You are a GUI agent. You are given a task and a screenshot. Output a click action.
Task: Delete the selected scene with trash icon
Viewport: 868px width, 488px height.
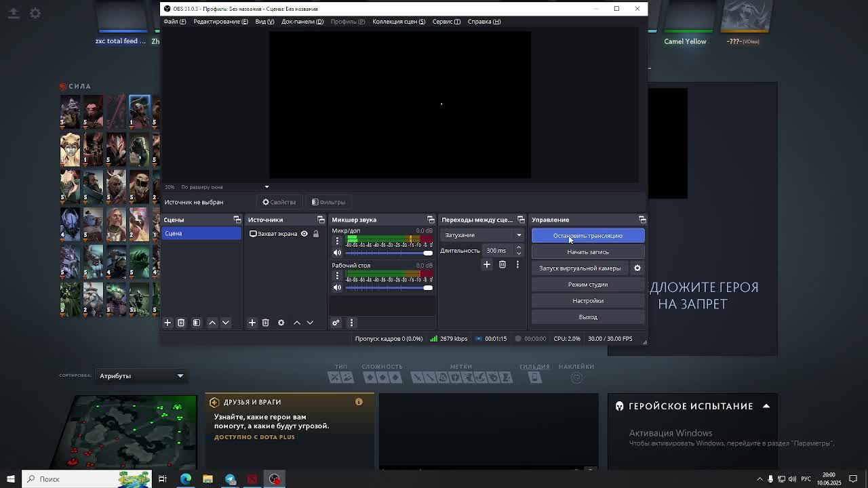pos(181,323)
